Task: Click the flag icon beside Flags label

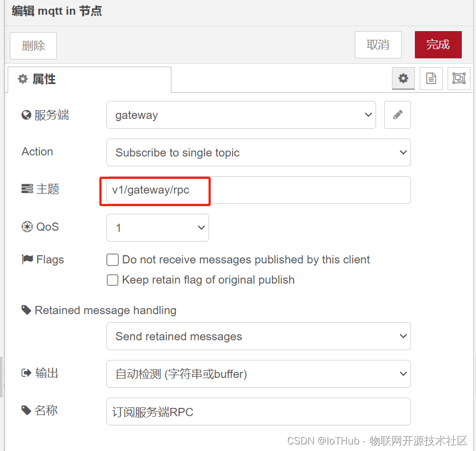Action: coord(27,259)
